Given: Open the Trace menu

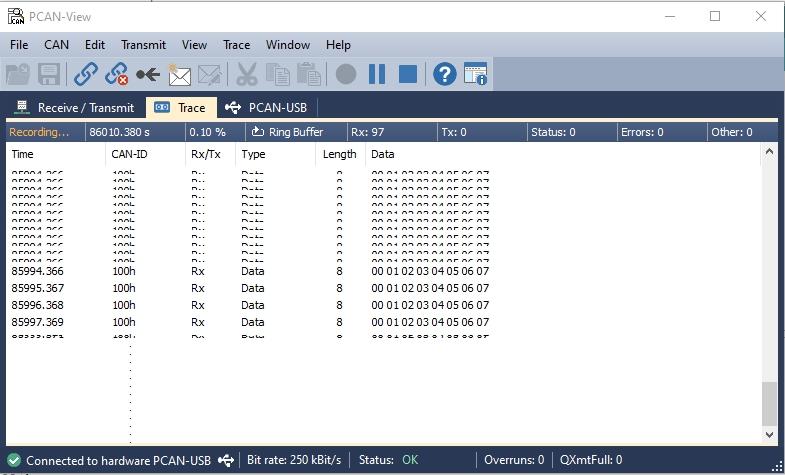Looking at the screenshot, I should (236, 45).
